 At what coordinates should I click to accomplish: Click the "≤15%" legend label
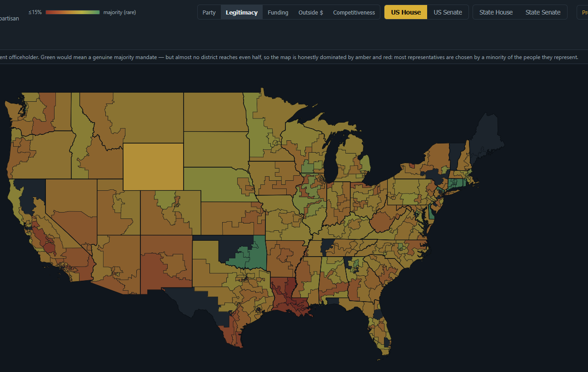pyautogui.click(x=35, y=12)
